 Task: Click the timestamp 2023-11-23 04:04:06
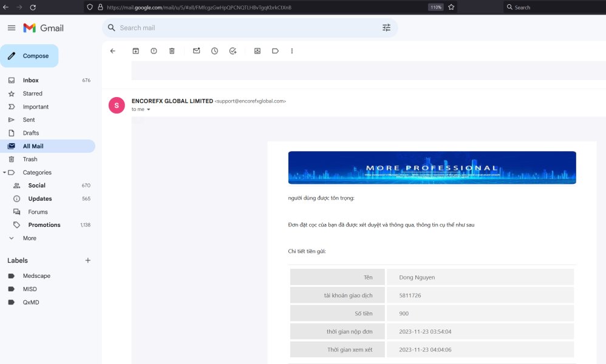[425, 349]
